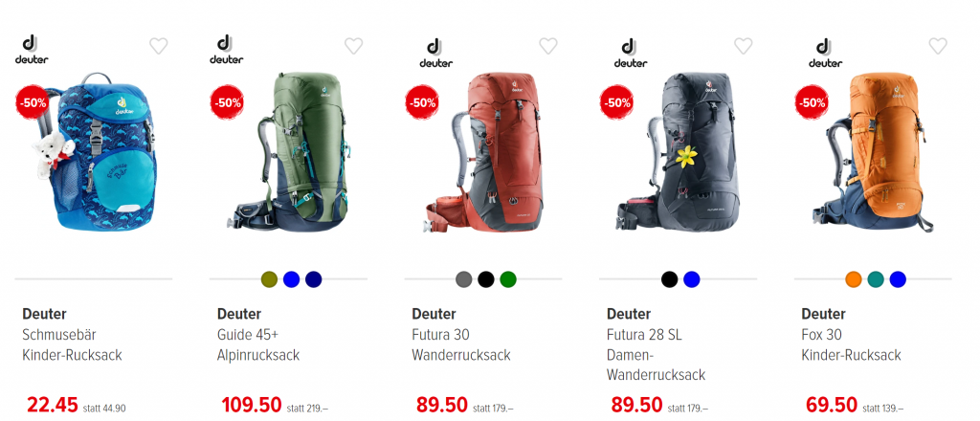The image size is (980, 421).
Task: Click Deuter logo above orange Fox 30
Action: tap(826, 53)
